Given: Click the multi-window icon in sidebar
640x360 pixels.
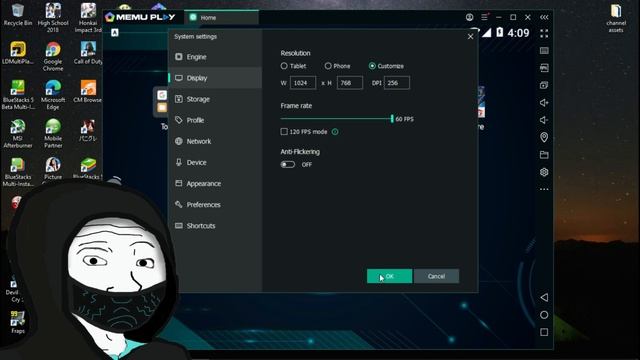Looking at the screenshot, I should coord(544,85).
